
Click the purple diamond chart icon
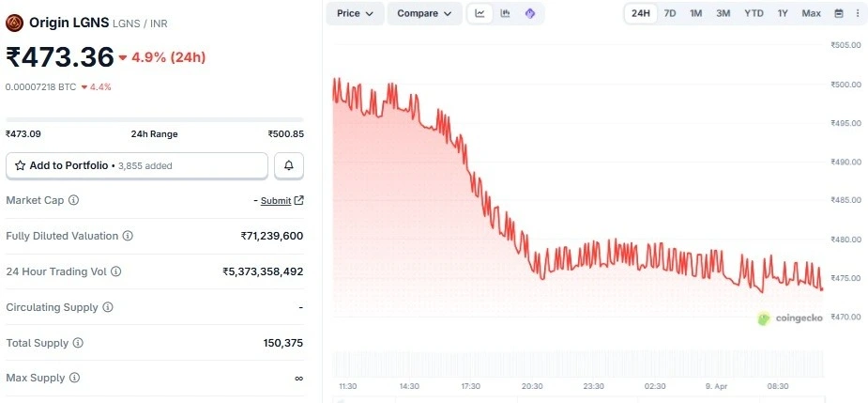[530, 13]
